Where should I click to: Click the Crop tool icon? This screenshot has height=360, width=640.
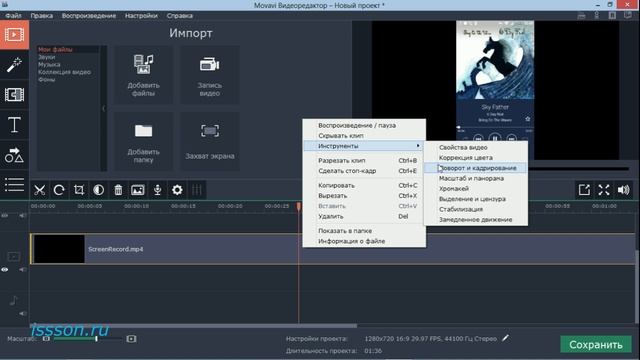pyautogui.click(x=79, y=190)
